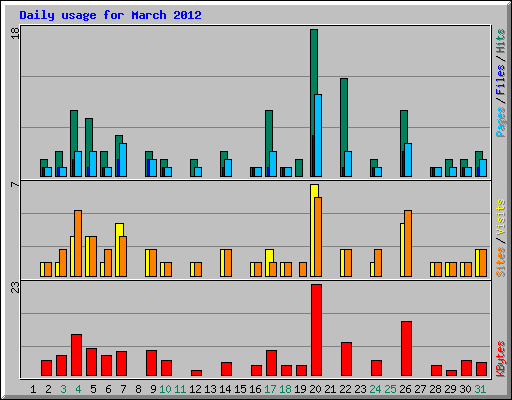Image resolution: width=512 pixels, height=400 pixels.
Task: Click the orange Sites bar for day 19
Action: click(x=303, y=269)
